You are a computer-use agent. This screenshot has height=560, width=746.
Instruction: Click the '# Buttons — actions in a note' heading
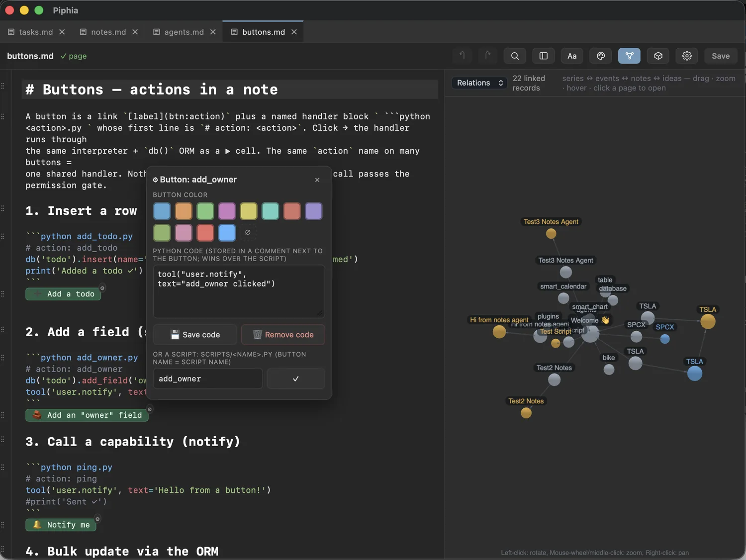[152, 90]
